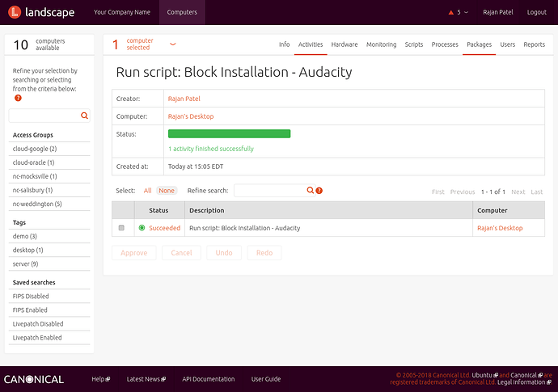Open Latest News in footer
The width and height of the screenshot is (558, 392).
pyautogui.click(x=146, y=379)
